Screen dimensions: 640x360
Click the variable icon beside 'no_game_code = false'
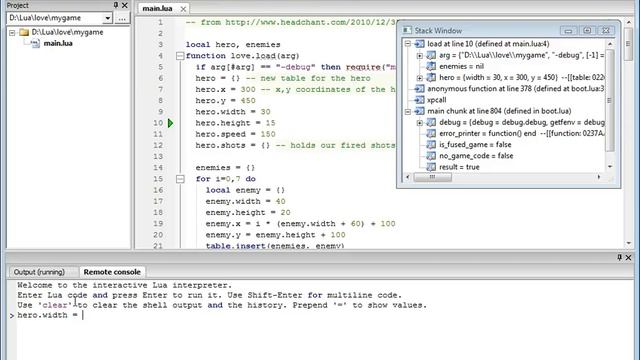(431, 156)
